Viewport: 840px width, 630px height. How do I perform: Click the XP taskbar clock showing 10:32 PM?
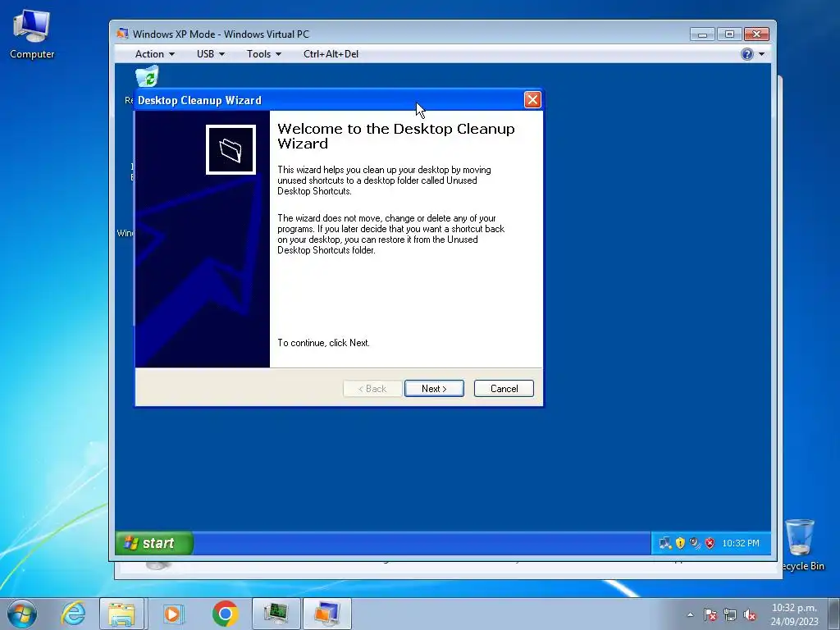tap(741, 543)
